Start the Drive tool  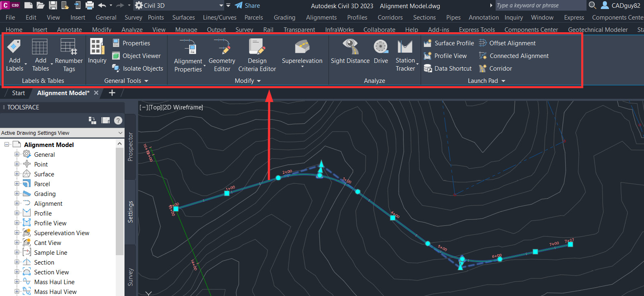tap(381, 52)
